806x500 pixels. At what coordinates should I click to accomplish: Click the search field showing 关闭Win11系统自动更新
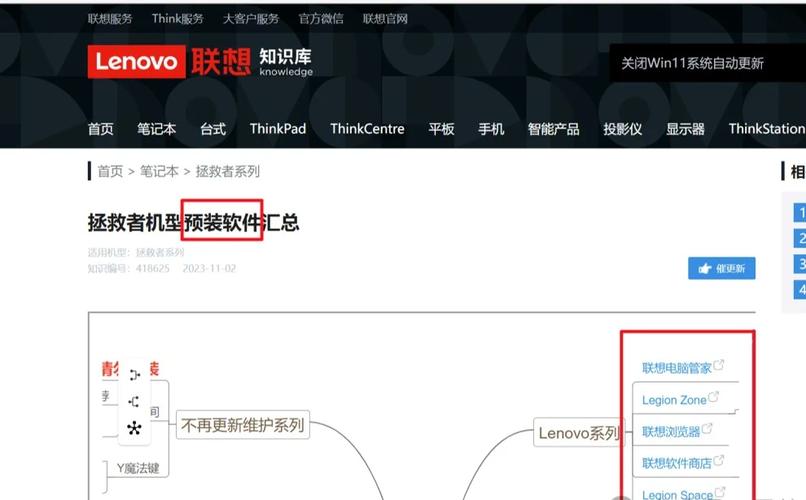coord(707,63)
